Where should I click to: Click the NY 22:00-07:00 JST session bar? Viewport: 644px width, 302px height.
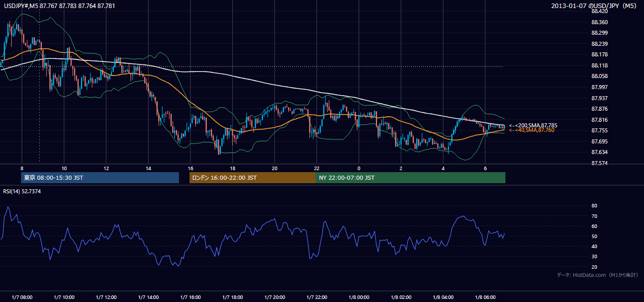click(411, 178)
